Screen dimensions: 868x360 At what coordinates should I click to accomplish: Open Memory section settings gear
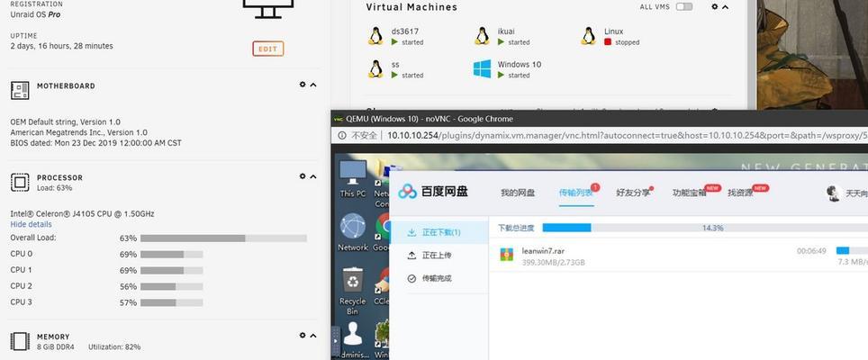pyautogui.click(x=303, y=335)
